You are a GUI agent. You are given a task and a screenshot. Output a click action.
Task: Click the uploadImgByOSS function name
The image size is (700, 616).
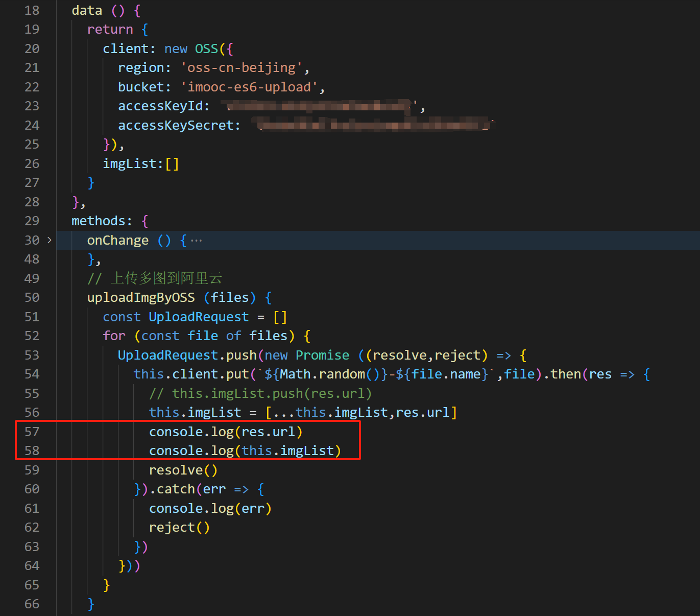pos(141,298)
